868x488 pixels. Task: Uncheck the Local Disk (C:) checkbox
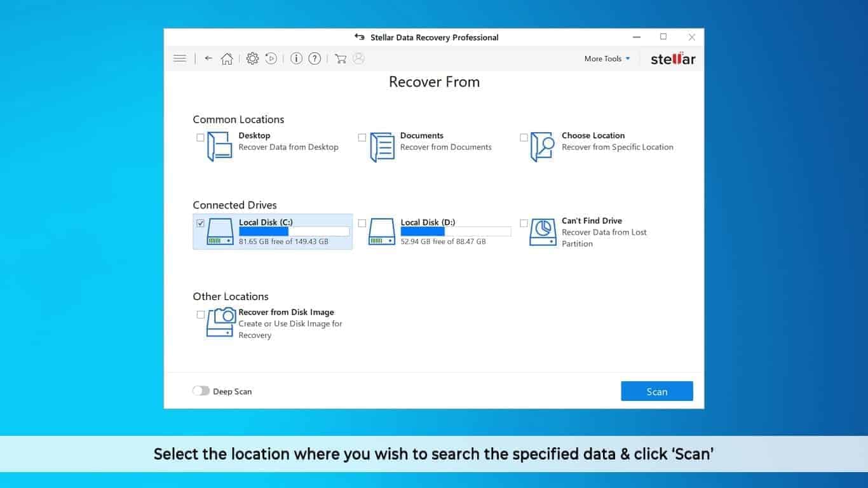tap(201, 224)
